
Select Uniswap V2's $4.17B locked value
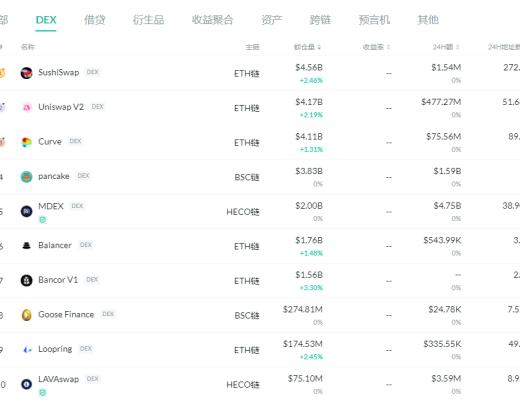[309, 102]
